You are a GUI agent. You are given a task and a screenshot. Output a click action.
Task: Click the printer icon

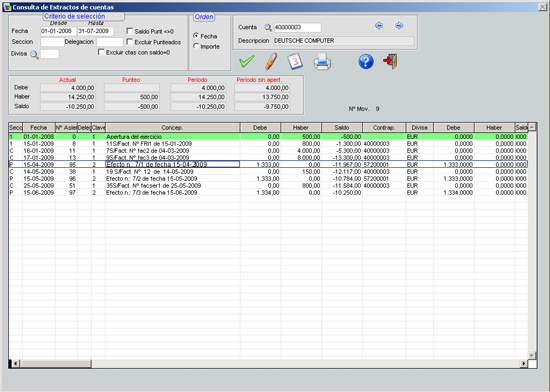pyautogui.click(x=322, y=62)
